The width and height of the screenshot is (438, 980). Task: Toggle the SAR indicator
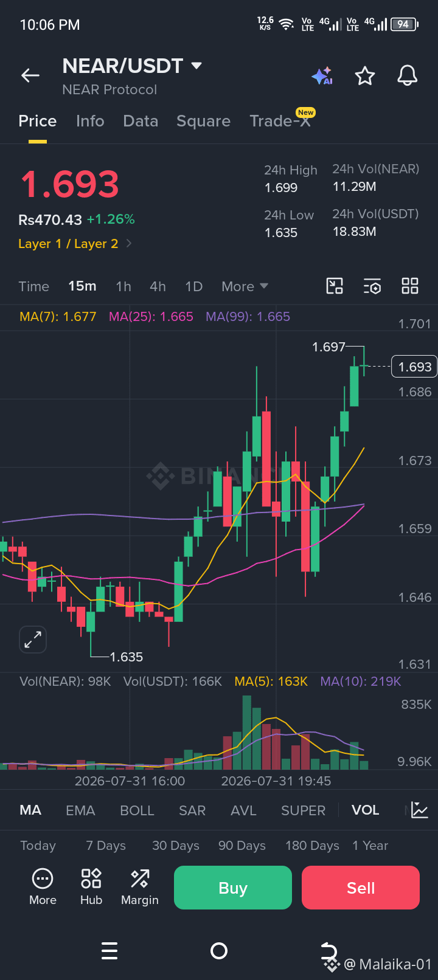pos(192,810)
